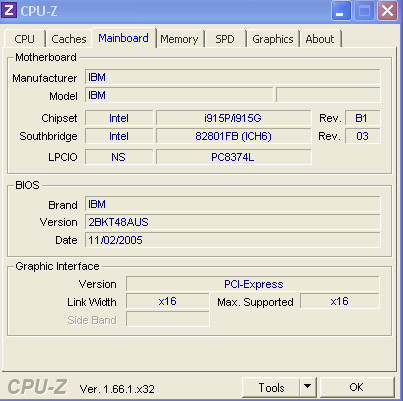The image size is (403, 401).
Task: Click the BIOS Brand field IBM
Action: click(x=232, y=204)
